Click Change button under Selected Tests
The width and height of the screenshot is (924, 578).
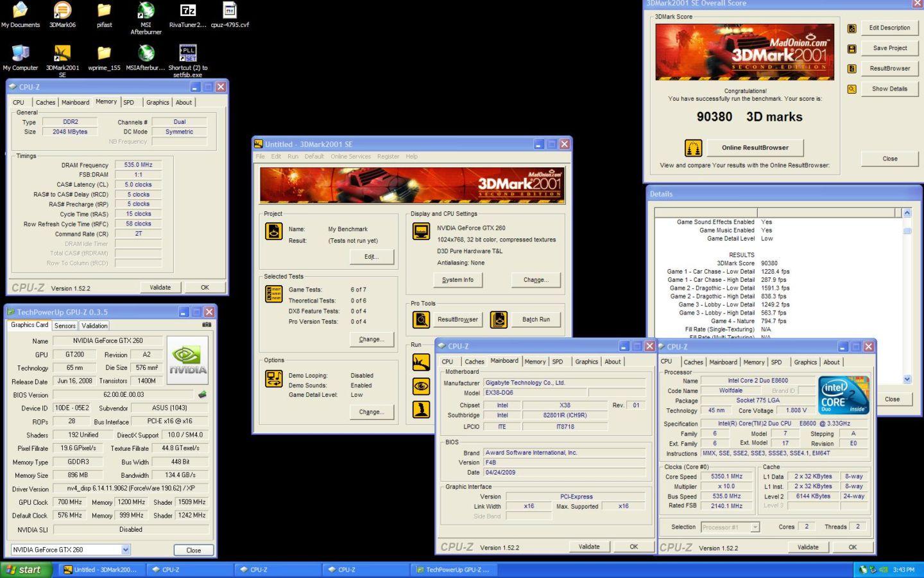(372, 339)
